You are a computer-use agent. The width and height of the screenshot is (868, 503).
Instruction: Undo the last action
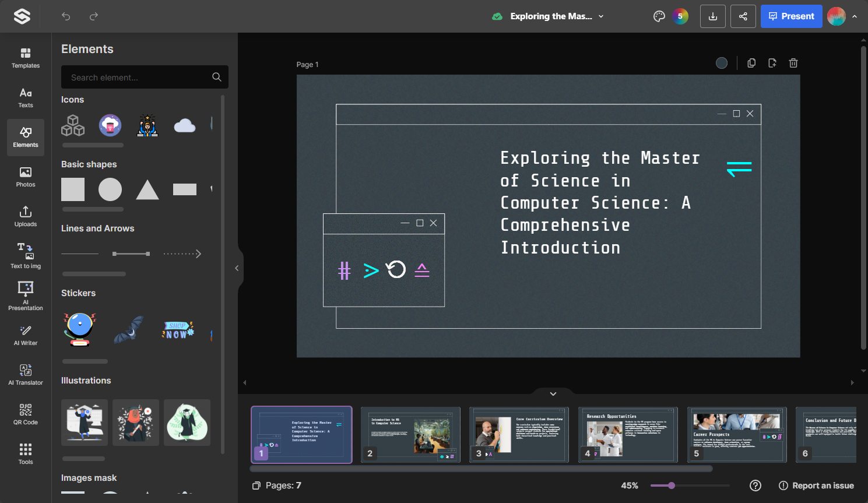[66, 16]
